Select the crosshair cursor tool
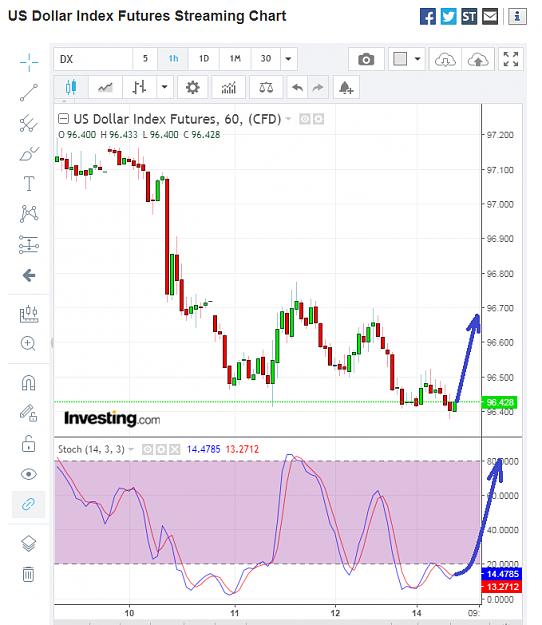Viewport: 542px width, 625px height. (29, 63)
